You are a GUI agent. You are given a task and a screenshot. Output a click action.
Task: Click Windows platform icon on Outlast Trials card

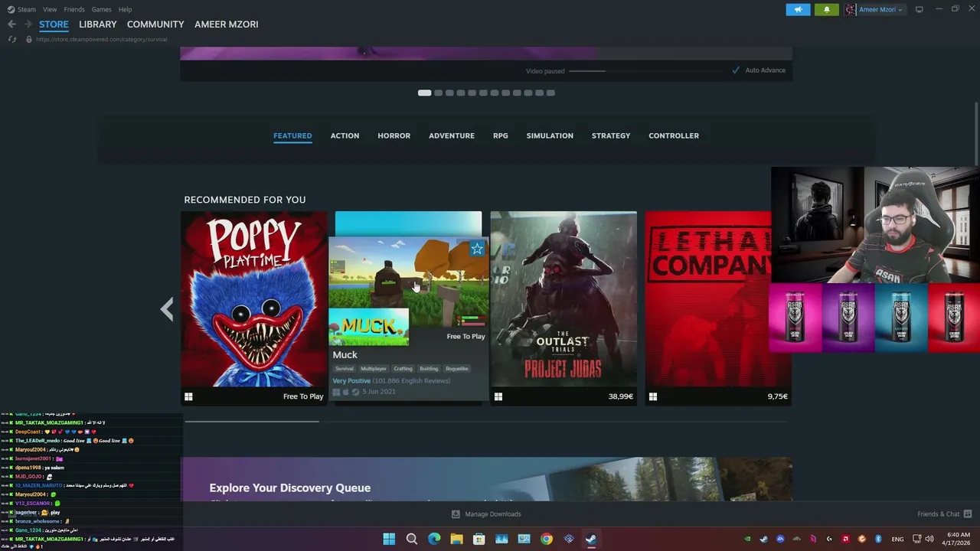pyautogui.click(x=498, y=396)
